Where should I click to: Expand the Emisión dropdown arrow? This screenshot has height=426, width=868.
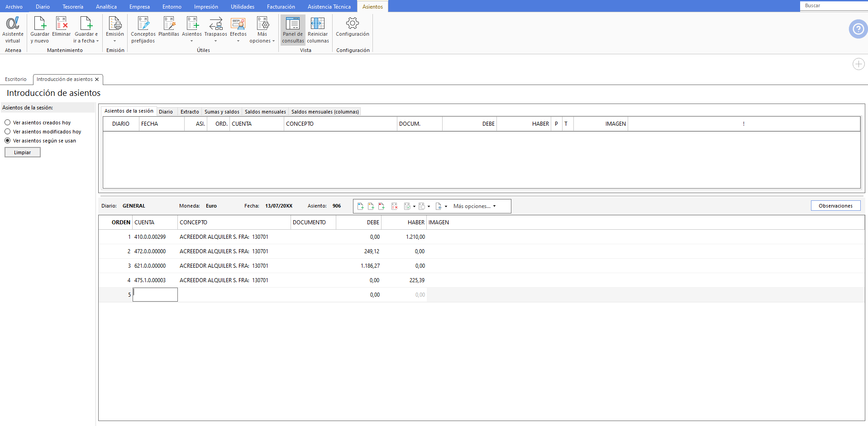tap(115, 41)
